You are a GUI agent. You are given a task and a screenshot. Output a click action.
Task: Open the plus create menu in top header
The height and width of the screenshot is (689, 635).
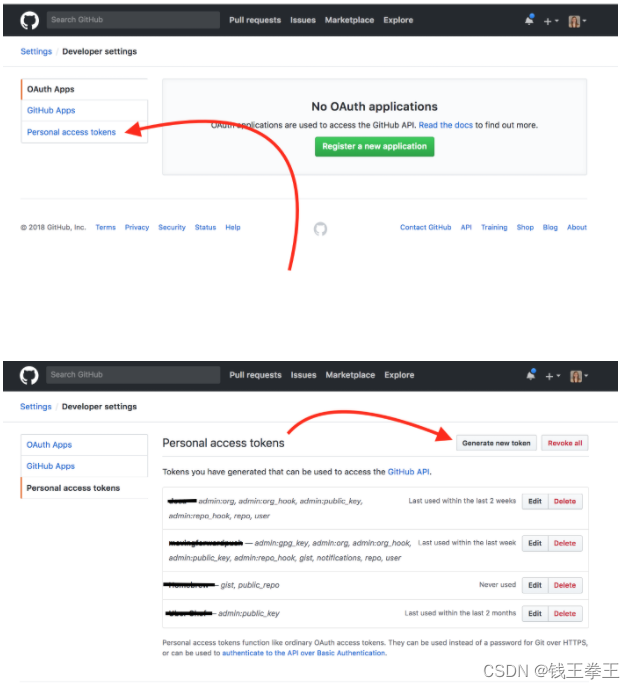[x=551, y=21]
